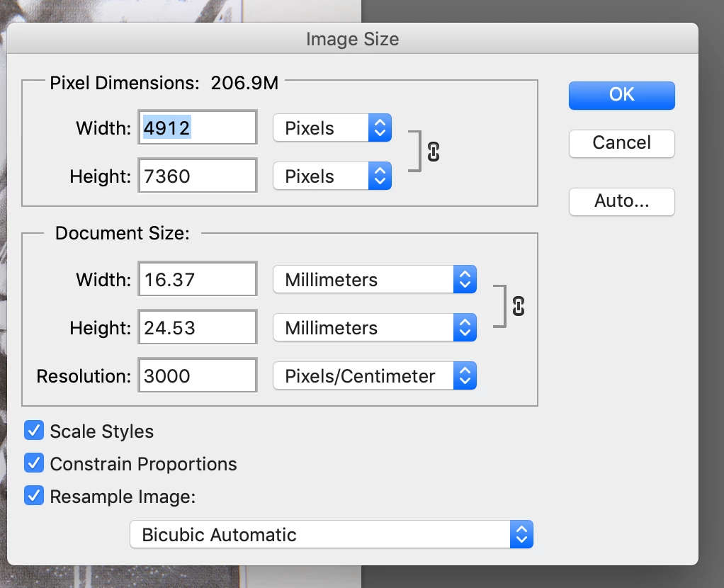The image size is (724, 588).
Task: Click the pixel Width field showing 4912
Action: pyautogui.click(x=197, y=128)
